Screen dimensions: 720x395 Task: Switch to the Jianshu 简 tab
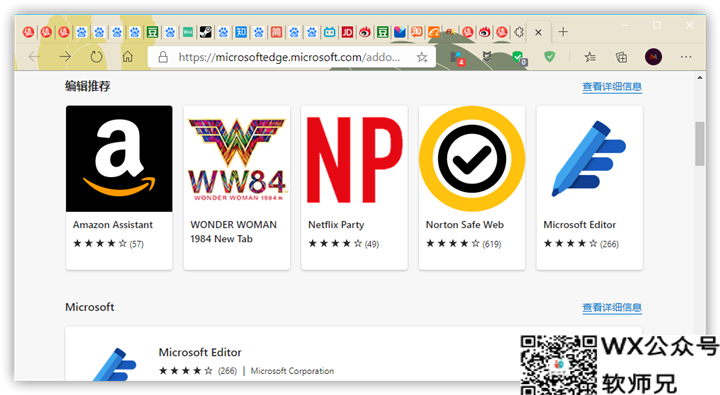pyautogui.click(x=276, y=32)
